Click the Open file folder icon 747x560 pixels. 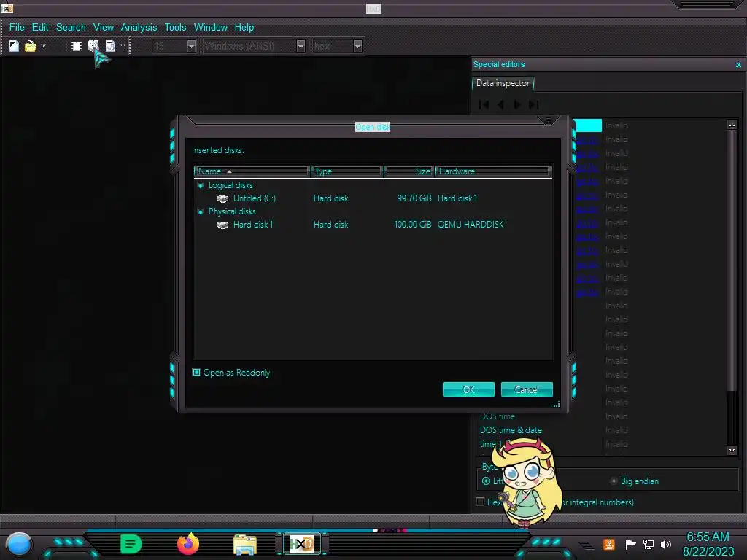31,46
